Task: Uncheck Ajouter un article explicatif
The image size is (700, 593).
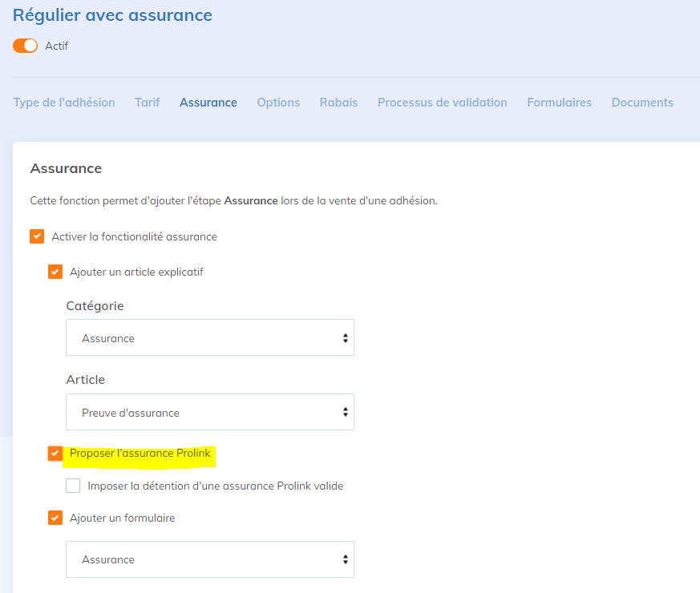Action: (55, 272)
